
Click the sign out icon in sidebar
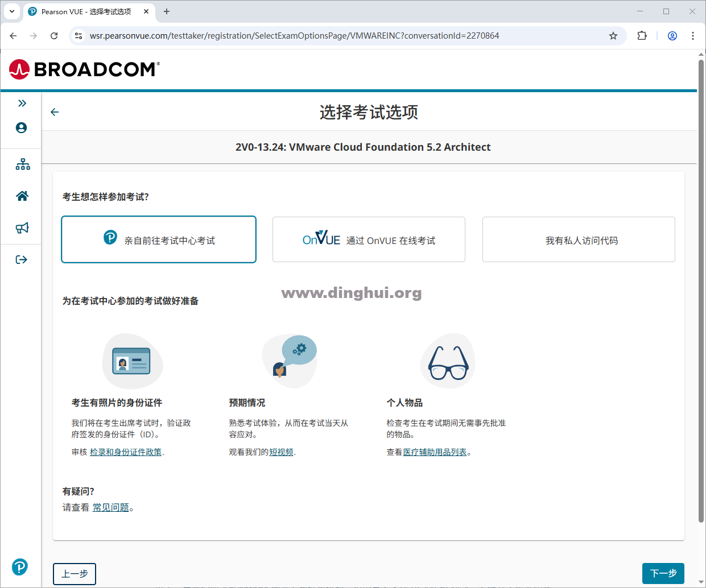coord(22,260)
